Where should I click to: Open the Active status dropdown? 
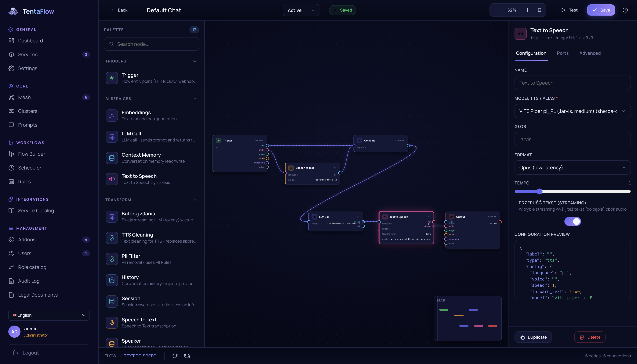pyautogui.click(x=301, y=10)
